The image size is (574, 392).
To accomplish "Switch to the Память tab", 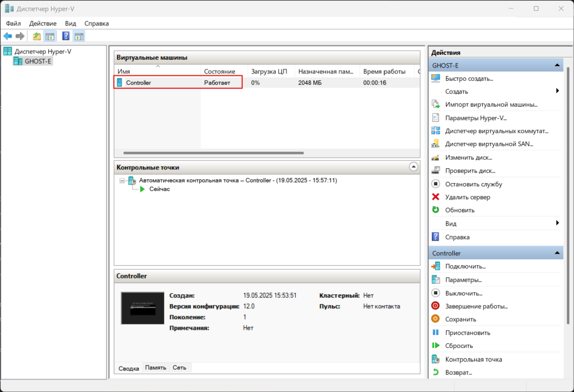I will coord(156,367).
